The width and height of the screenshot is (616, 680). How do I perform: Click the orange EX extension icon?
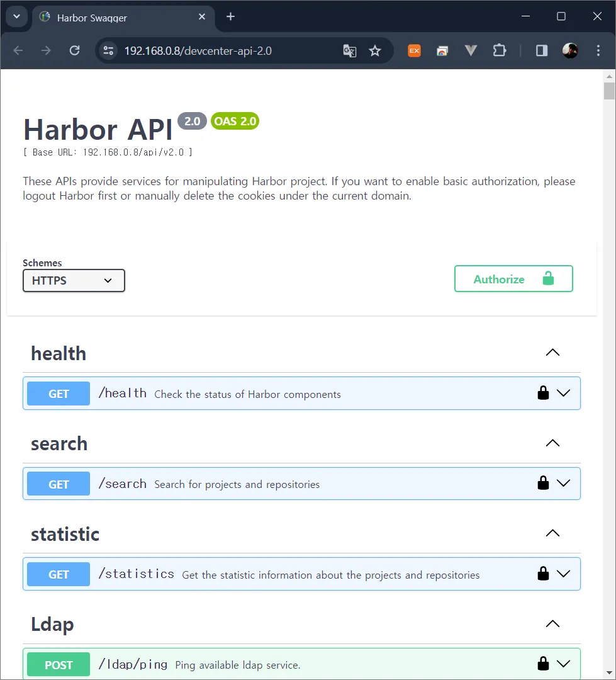[x=415, y=51]
